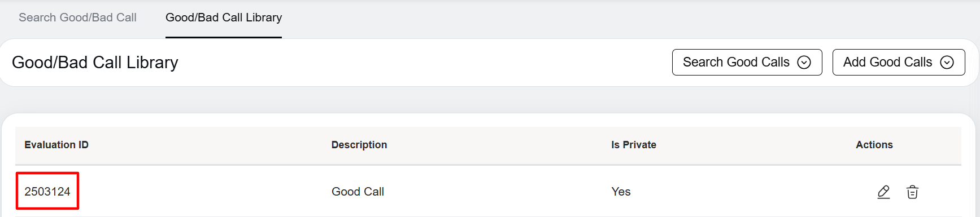Click the Actions column header
This screenshot has width=980, height=217.
pos(874,145)
